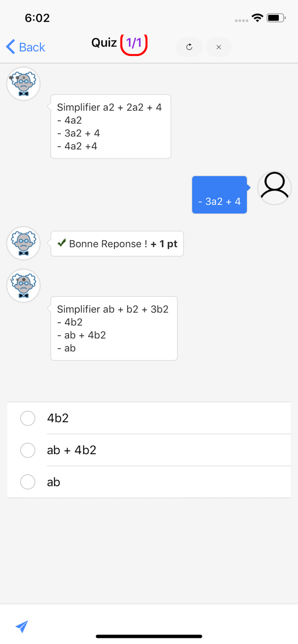Tap the paper plane send icon
298x644 pixels.
[x=22, y=626]
